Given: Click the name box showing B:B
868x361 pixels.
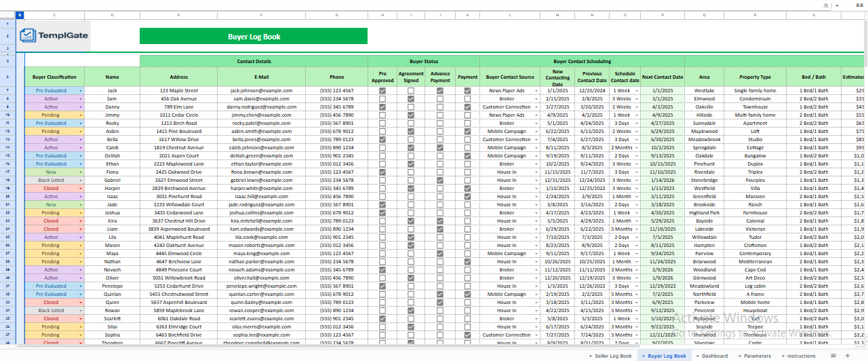Looking at the screenshot, I should click(x=859, y=4).
